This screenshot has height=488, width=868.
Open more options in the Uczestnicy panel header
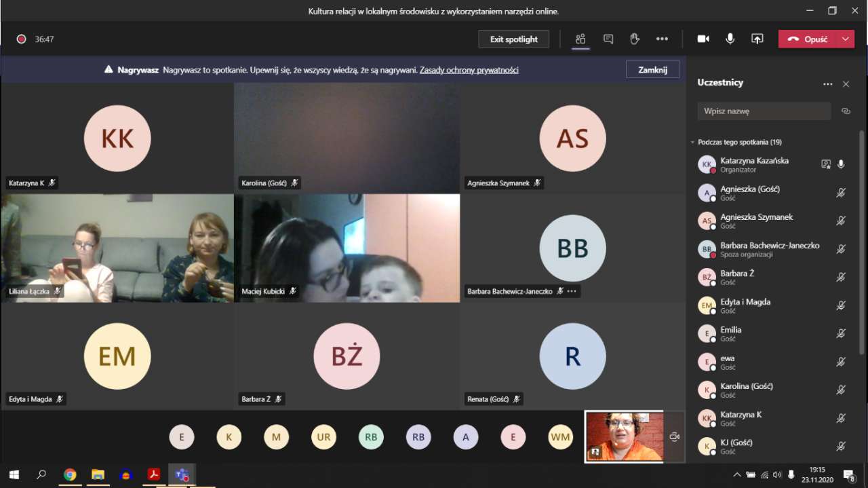[827, 84]
